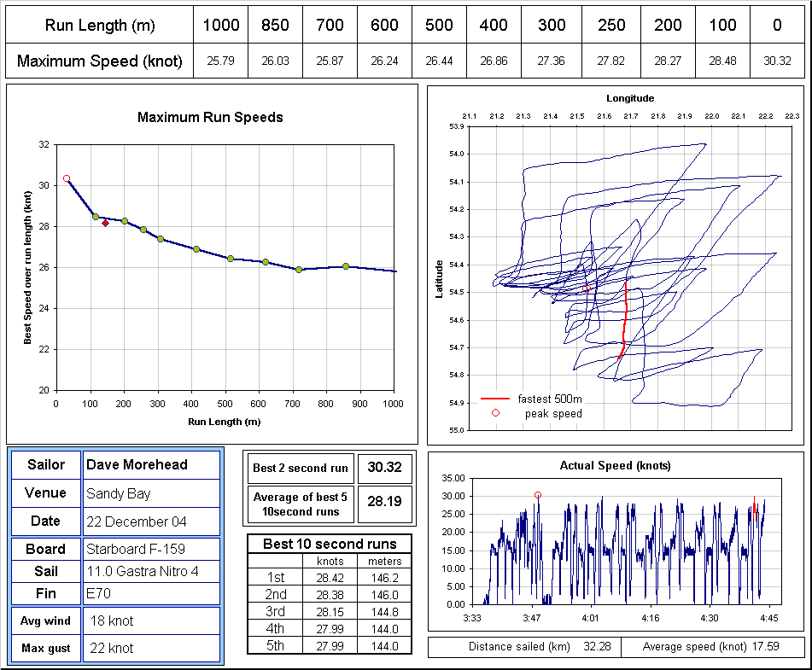The width and height of the screenshot is (812, 670).
Task: Select the Sandy Bay venue cell
Action: (x=151, y=493)
